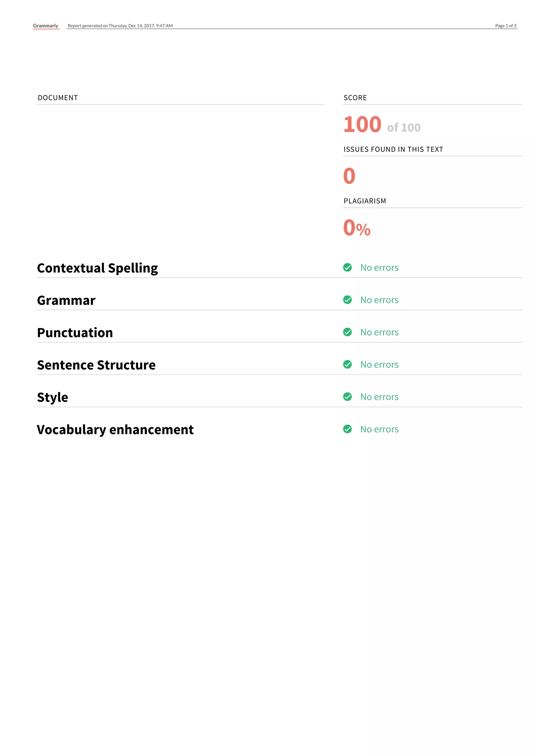Click the 0% plagiarism value
This screenshot has width=535, height=756.
[x=357, y=228]
